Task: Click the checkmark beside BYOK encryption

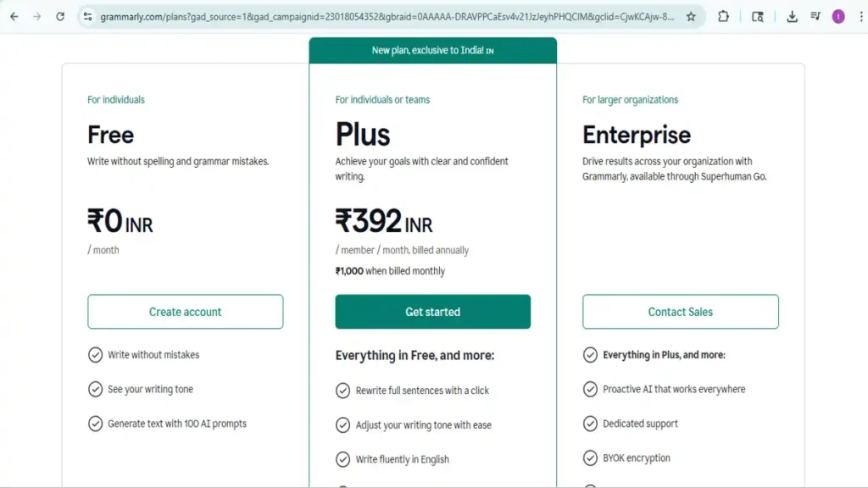Action: click(x=591, y=457)
